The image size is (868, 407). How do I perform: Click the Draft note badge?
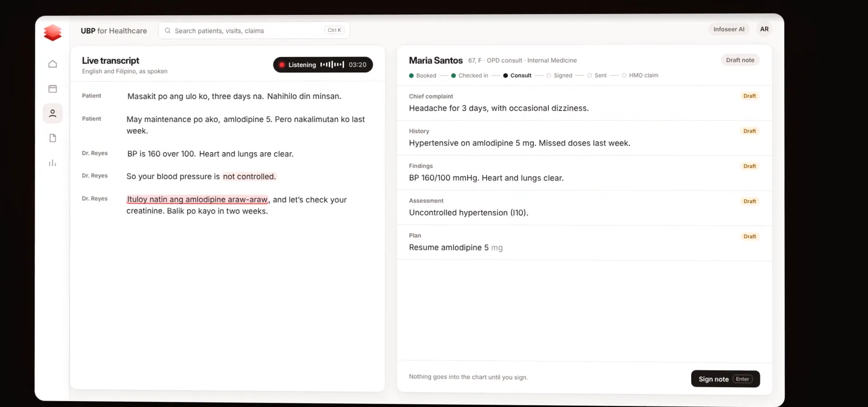[740, 60]
